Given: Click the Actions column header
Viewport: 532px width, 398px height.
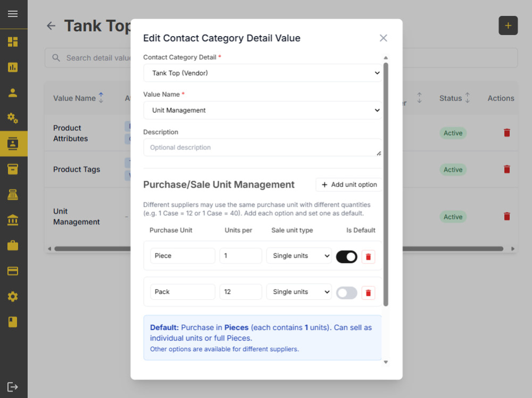Looking at the screenshot, I should (501, 98).
